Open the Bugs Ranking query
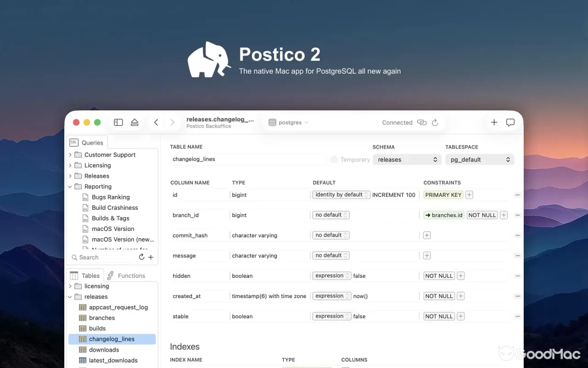588x368 pixels. [111, 197]
